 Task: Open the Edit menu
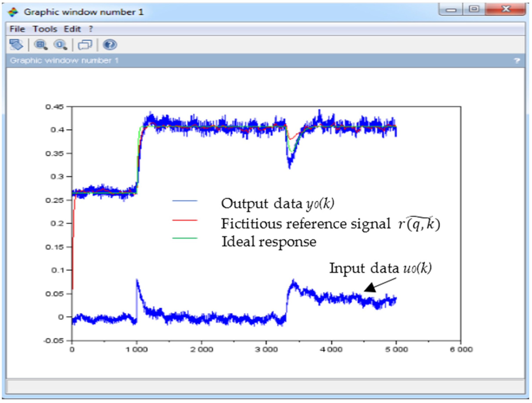[x=72, y=29]
